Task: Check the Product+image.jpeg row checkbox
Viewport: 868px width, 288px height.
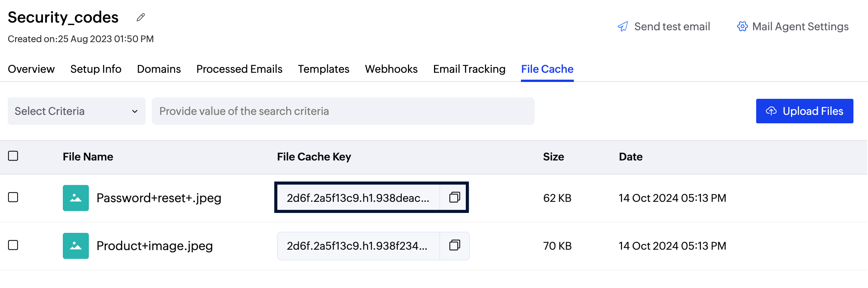Action: click(x=13, y=245)
